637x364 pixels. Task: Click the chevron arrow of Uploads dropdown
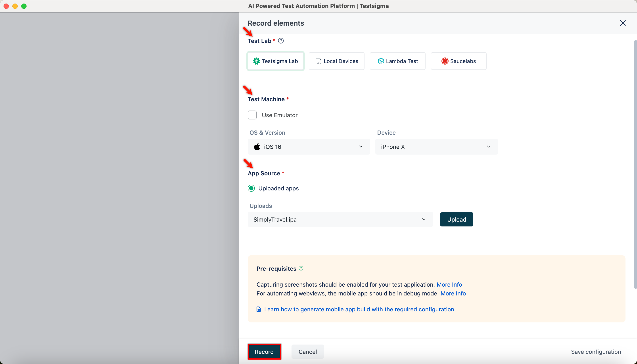(x=424, y=219)
